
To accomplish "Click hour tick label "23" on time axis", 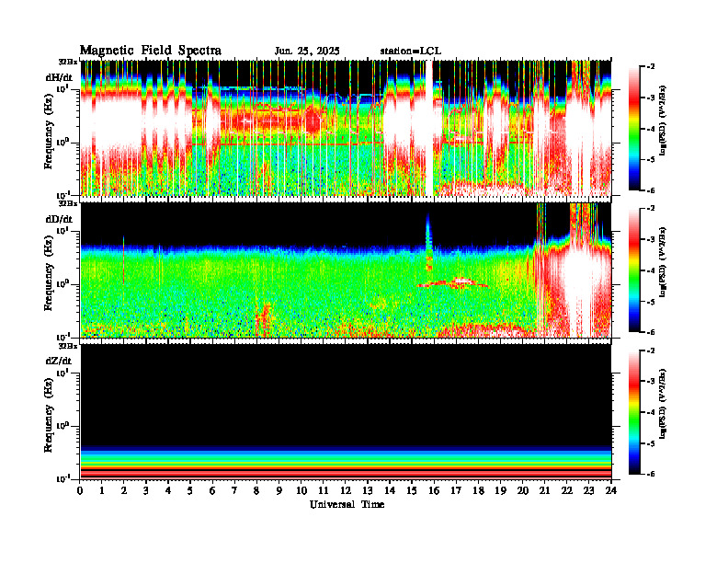I will [x=589, y=490].
